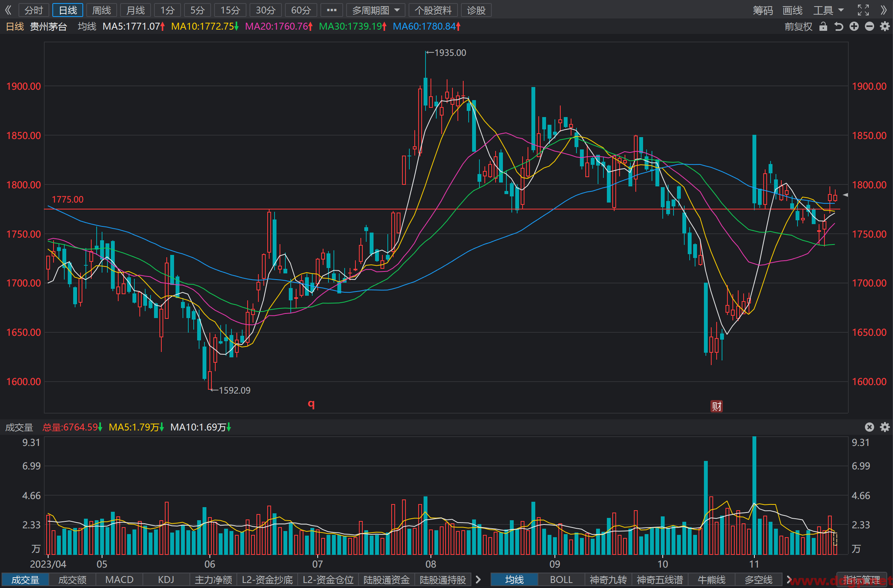Expand the 多周期图 dropdown
The height and width of the screenshot is (588, 893).
click(376, 10)
